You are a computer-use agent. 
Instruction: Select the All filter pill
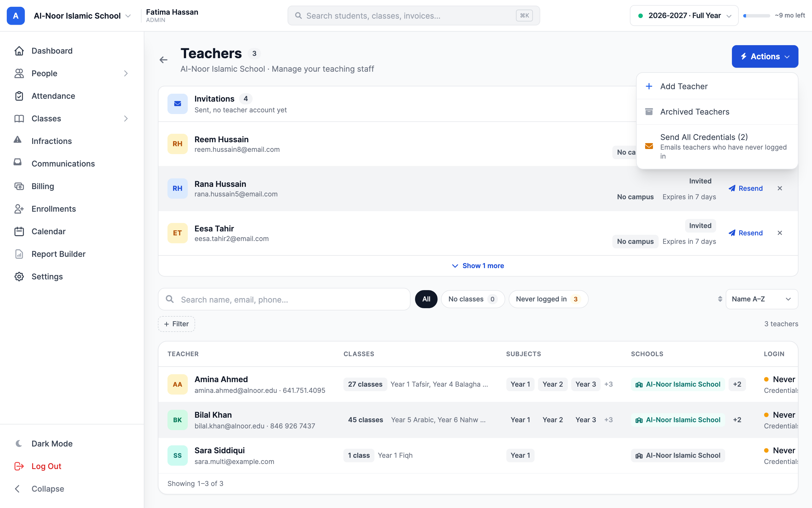[x=426, y=299]
